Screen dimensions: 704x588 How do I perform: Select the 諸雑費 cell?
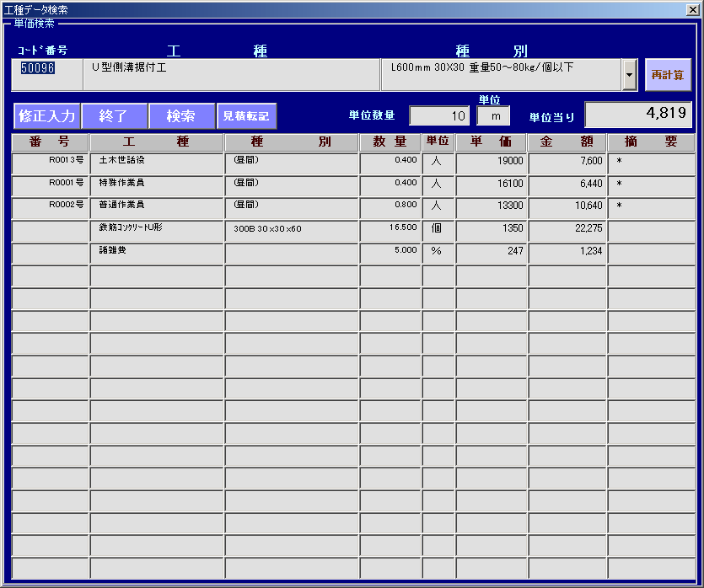(x=157, y=254)
